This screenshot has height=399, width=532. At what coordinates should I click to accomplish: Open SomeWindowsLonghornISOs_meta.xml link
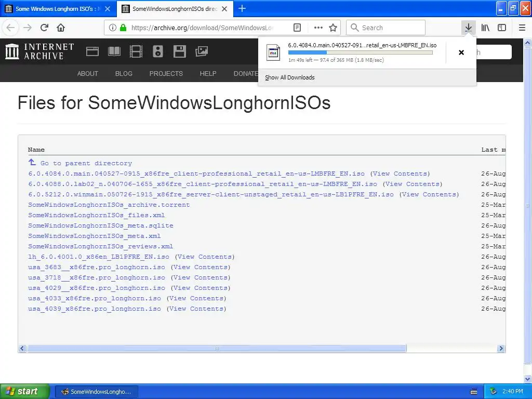[95, 236]
